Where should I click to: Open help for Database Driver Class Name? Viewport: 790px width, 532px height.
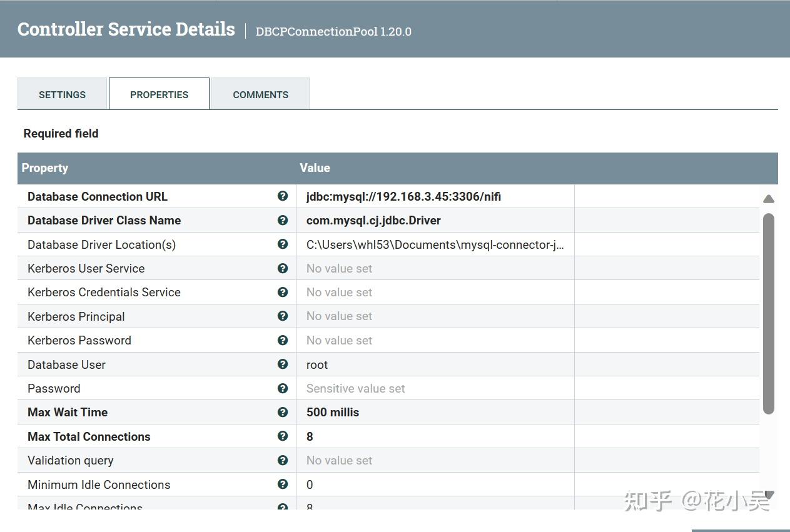tap(283, 220)
